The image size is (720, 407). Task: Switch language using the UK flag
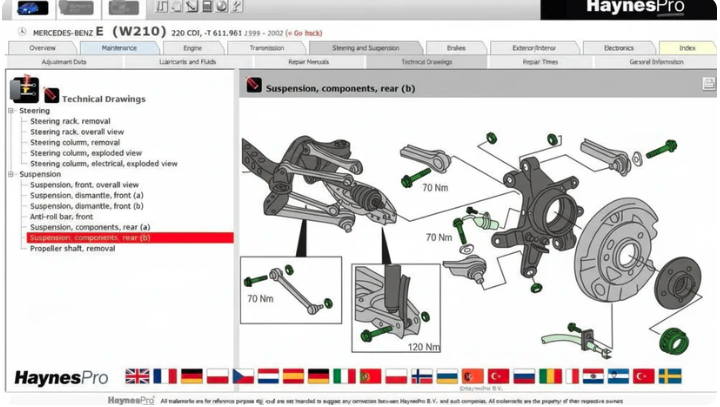pos(137,376)
